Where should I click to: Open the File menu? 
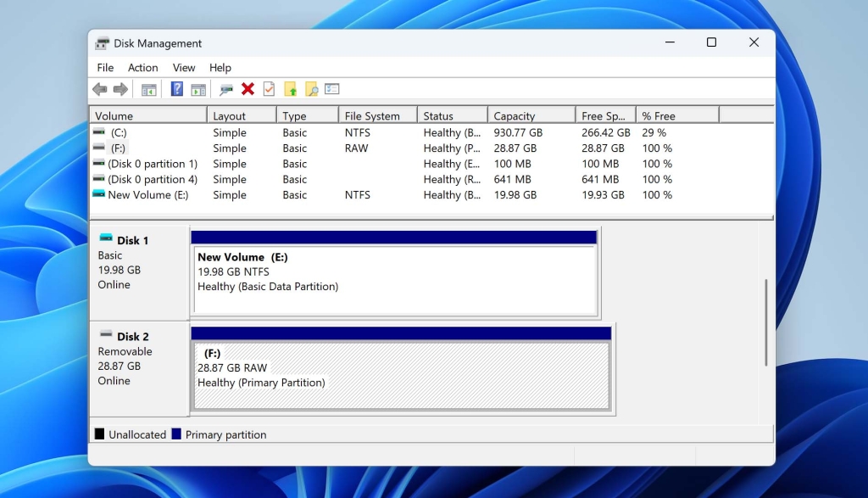click(105, 68)
